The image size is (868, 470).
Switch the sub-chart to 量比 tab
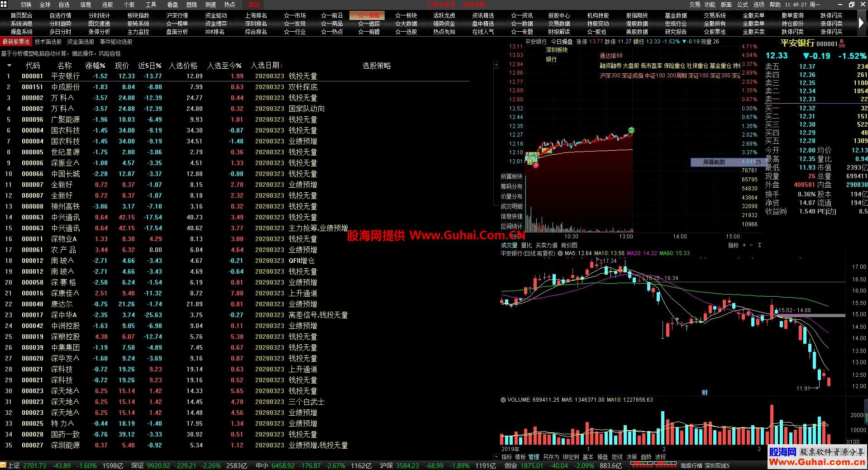526,245
